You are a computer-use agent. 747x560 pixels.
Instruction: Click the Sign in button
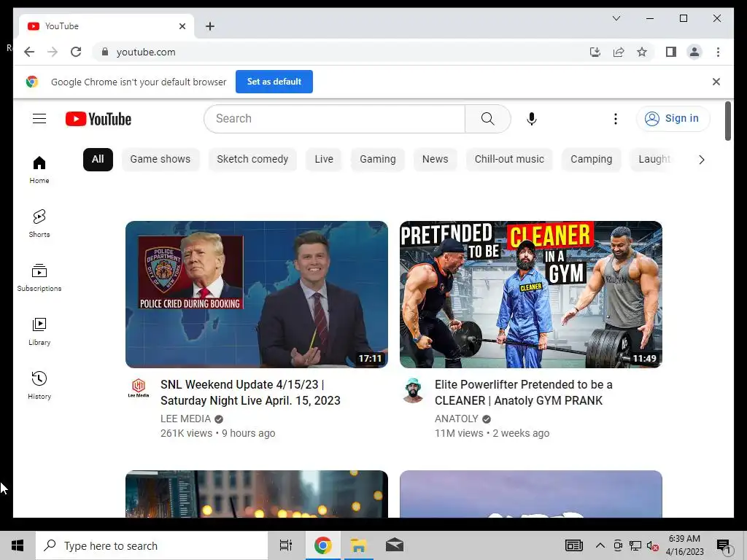673,119
